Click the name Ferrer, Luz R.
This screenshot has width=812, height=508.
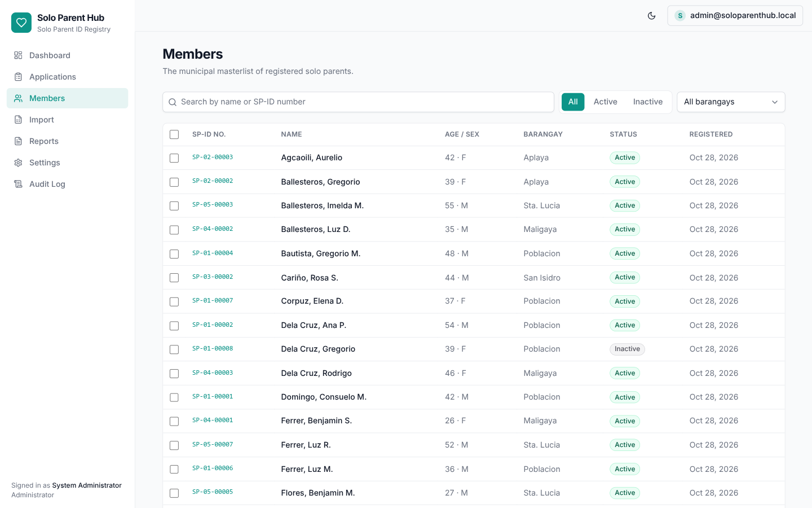(306, 445)
